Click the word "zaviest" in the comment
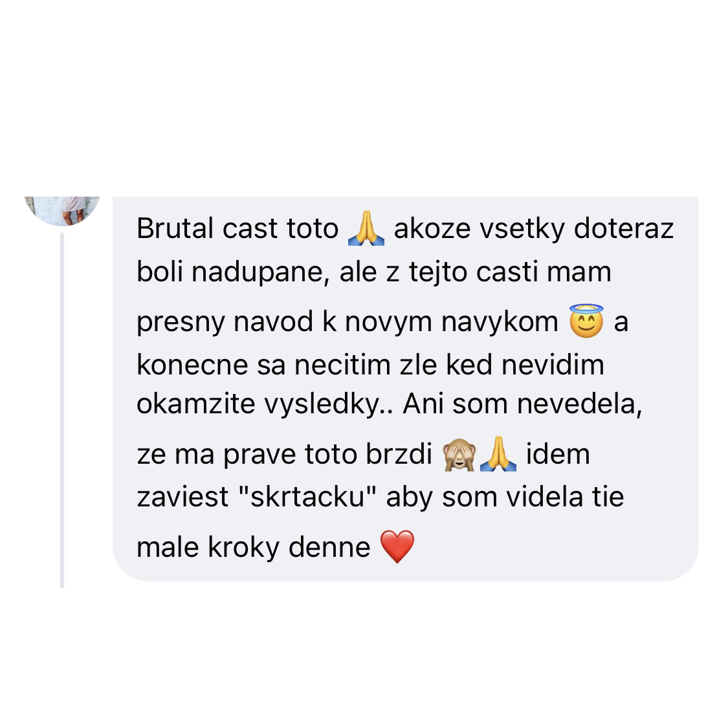The width and height of the screenshot is (728, 725). point(183,497)
